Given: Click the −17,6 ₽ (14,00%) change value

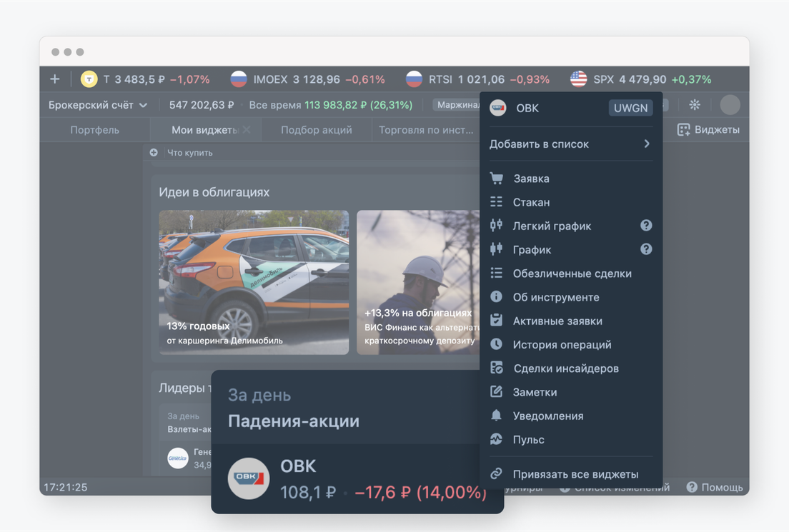Looking at the screenshot, I should click(420, 492).
